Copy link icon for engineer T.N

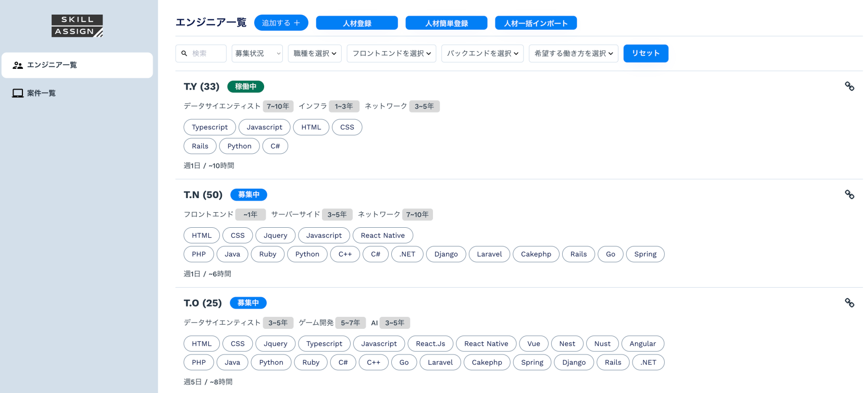(x=849, y=195)
